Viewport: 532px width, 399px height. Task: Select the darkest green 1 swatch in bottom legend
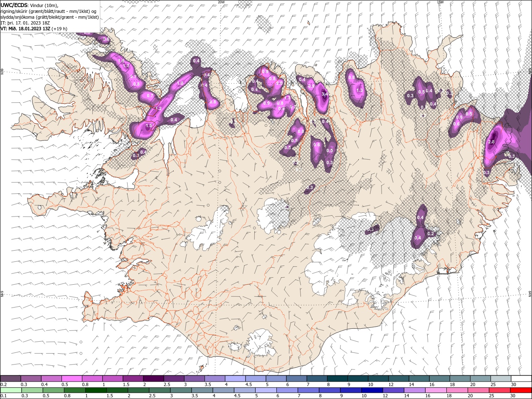[96, 390]
